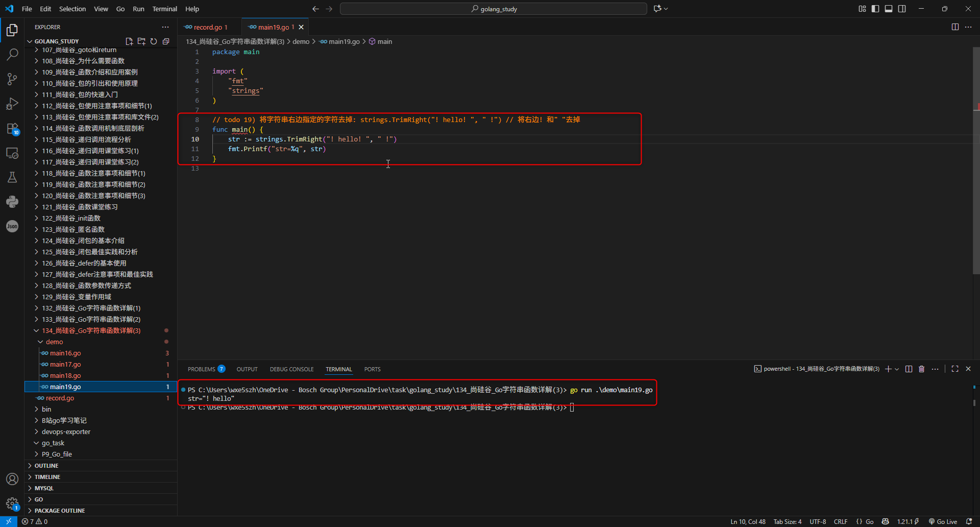Change the CRLF end of line sequence
The height and width of the screenshot is (527, 980).
pos(841,521)
